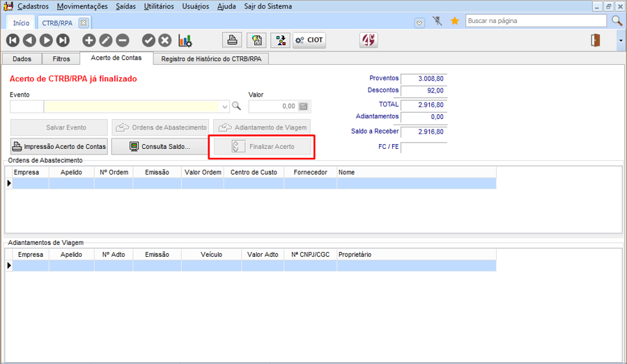
Task: Switch to the Filtros tab
Action: tap(61, 58)
